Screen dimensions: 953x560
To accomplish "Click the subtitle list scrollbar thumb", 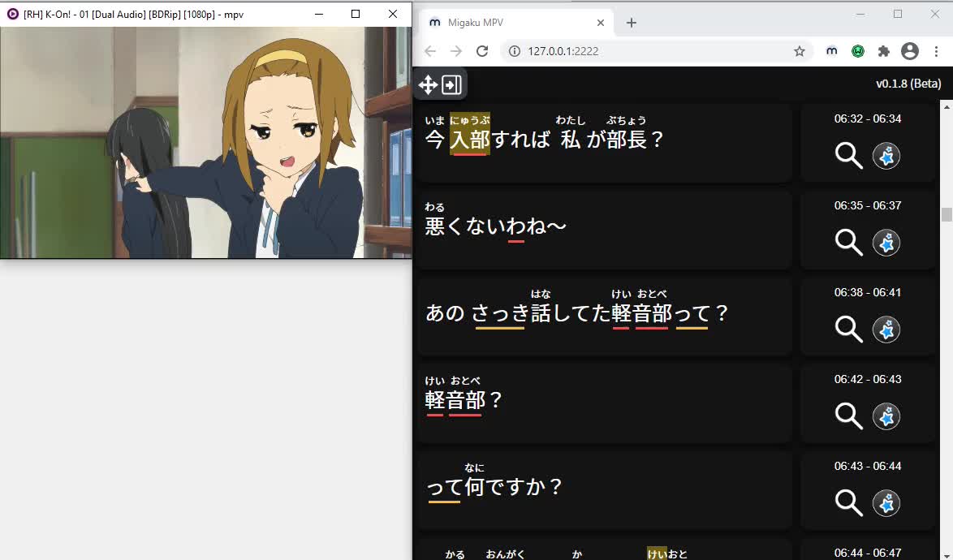I will (947, 214).
